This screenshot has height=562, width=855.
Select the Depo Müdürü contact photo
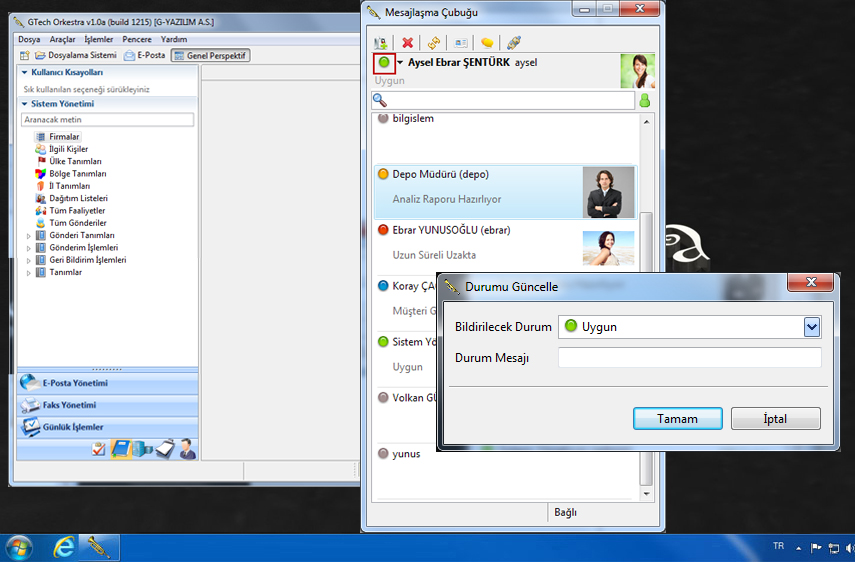point(608,192)
